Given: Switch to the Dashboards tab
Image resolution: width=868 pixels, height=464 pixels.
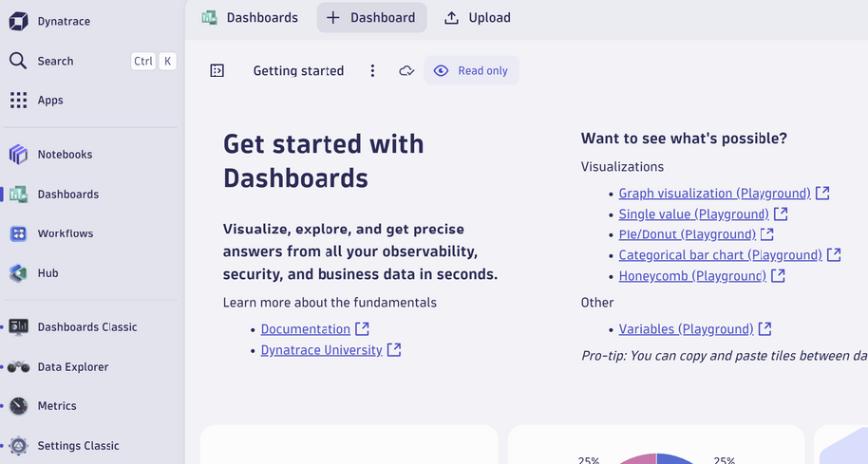Looking at the screenshot, I should tap(251, 17).
